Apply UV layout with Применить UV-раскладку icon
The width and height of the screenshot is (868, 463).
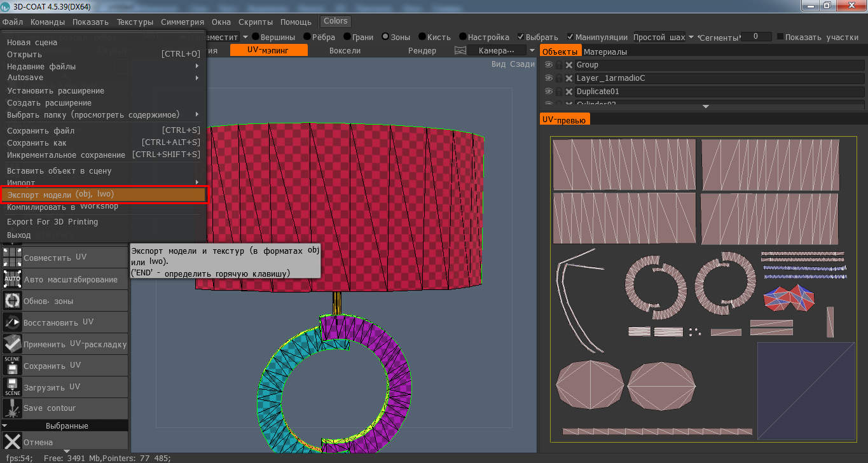(x=13, y=344)
